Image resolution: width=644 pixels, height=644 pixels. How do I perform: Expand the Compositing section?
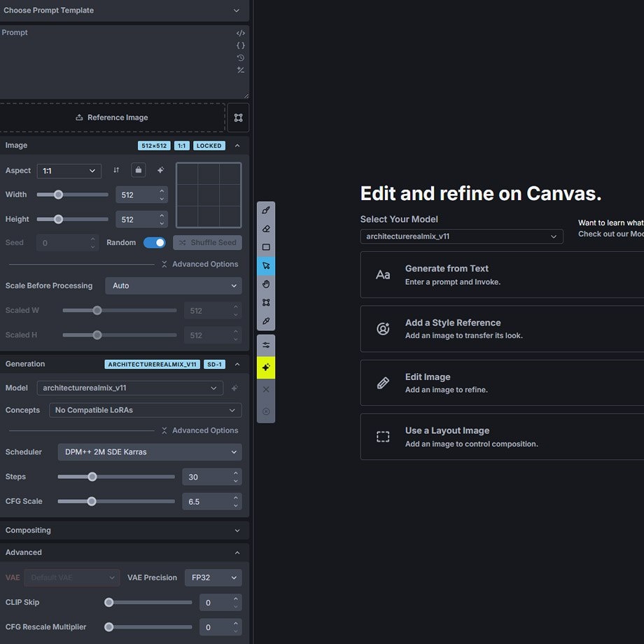pos(124,531)
